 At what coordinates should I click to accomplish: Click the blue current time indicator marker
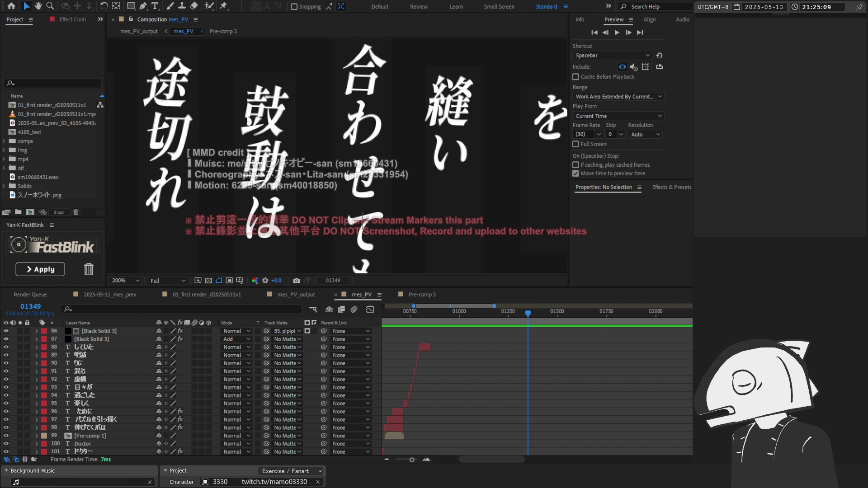[528, 313]
